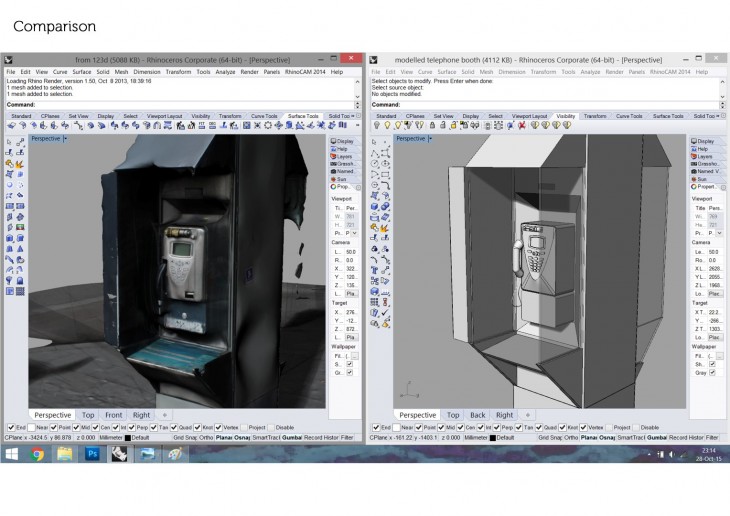Click the black Default layer swatch in left status bar
Screen dimensions: 730x516
[126, 437]
